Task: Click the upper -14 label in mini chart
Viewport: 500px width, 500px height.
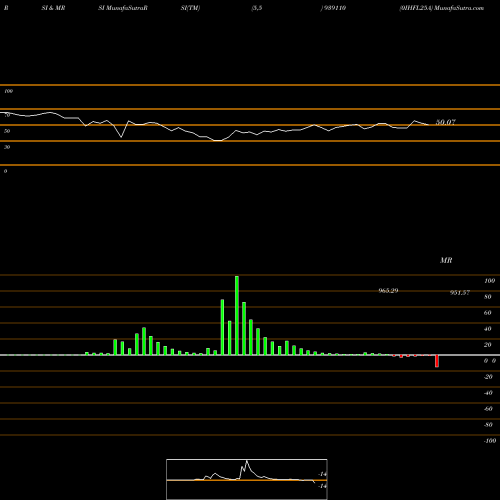Action: pos(322,474)
